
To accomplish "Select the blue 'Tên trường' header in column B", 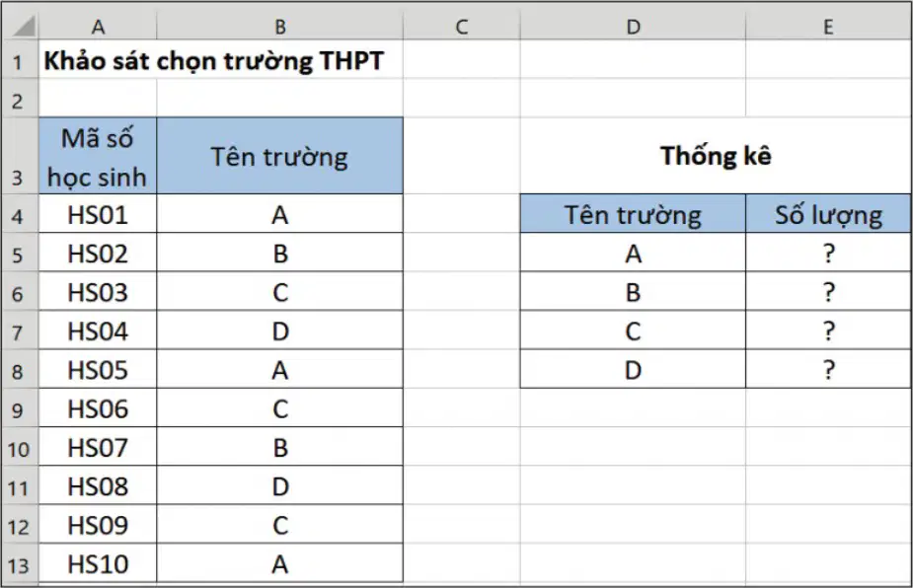I will click(x=280, y=156).
